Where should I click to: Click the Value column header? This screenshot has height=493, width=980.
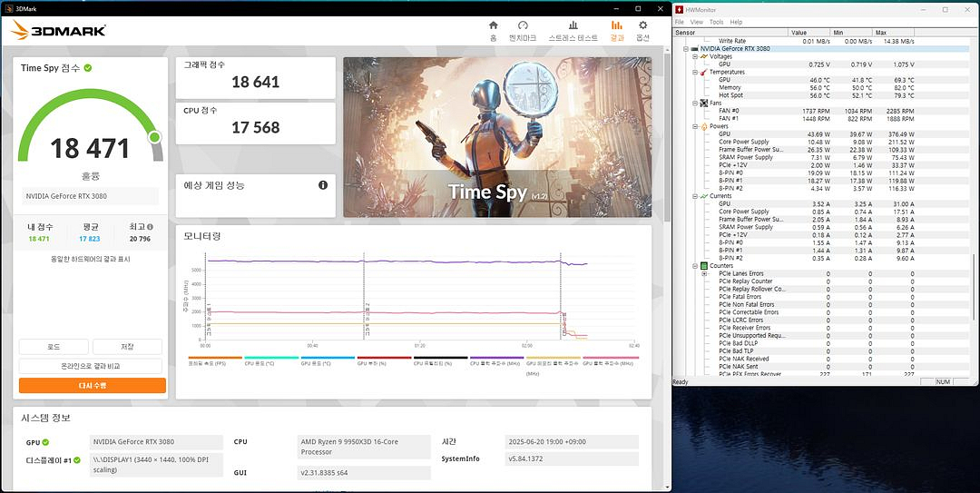(x=809, y=33)
